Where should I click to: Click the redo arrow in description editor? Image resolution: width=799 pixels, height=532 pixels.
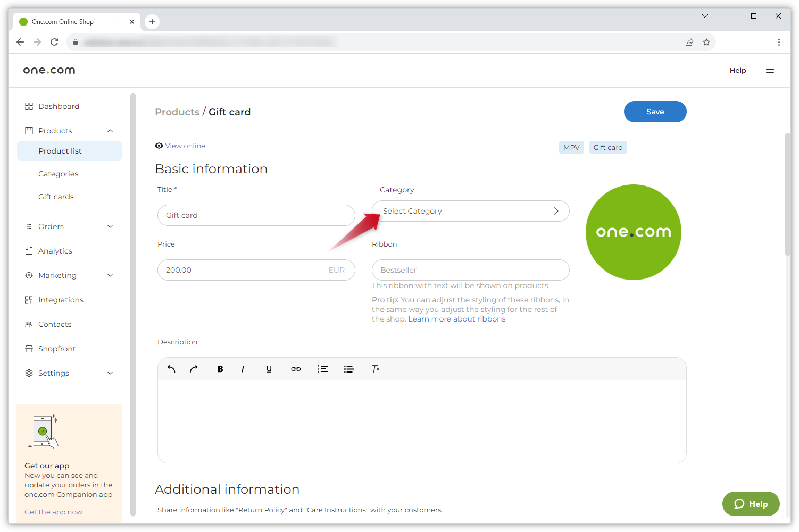point(194,369)
